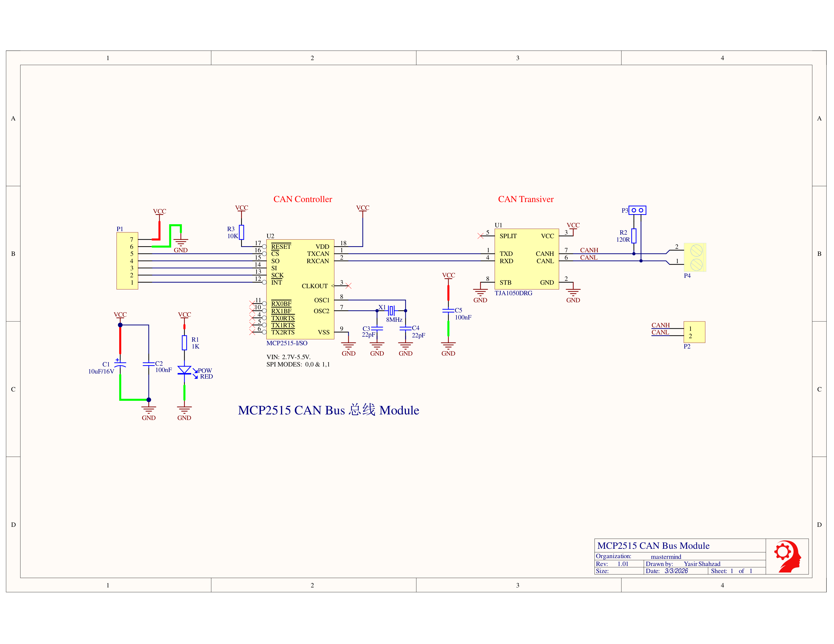Select the 8MHz crystal X1 symbol

(x=391, y=311)
